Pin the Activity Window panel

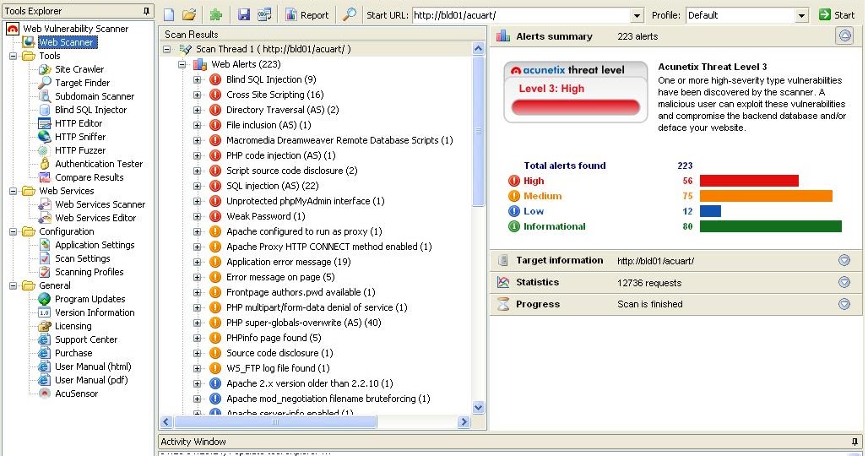tap(854, 442)
